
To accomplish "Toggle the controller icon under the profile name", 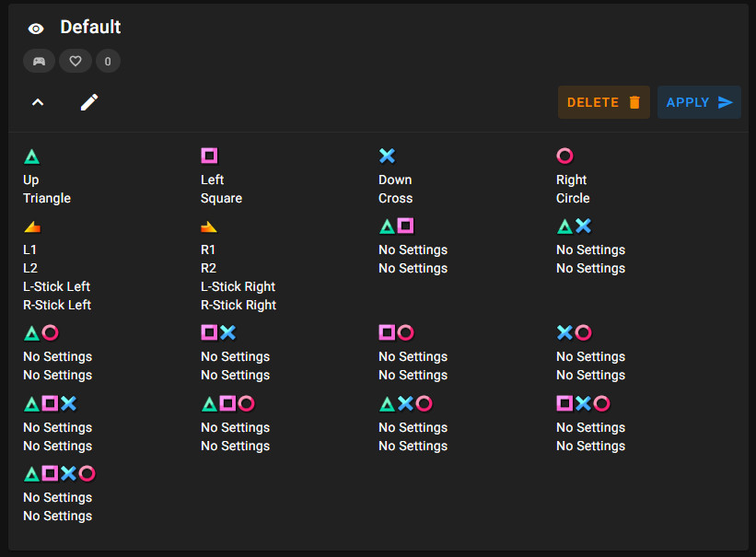I will (39, 61).
